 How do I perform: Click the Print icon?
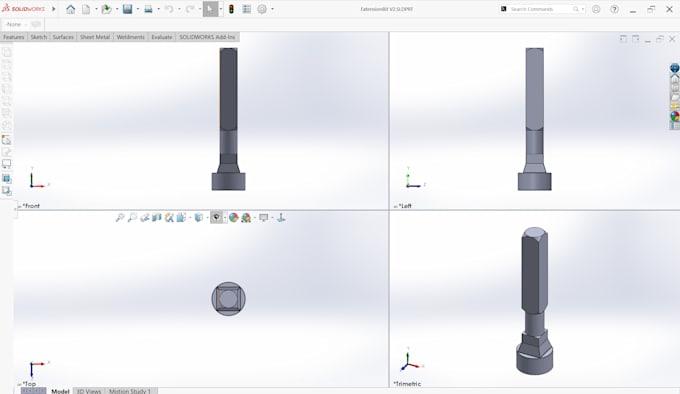pyautogui.click(x=148, y=9)
